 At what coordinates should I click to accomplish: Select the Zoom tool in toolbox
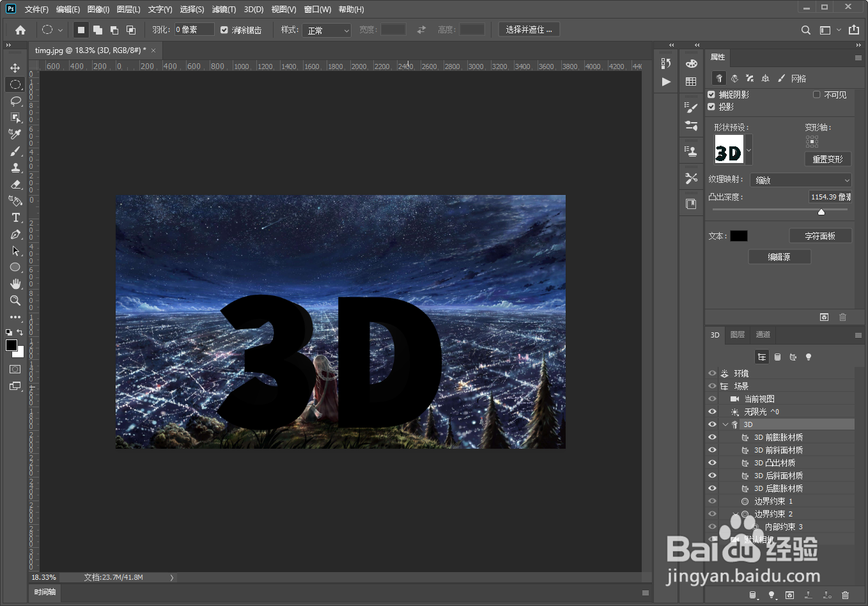[15, 300]
